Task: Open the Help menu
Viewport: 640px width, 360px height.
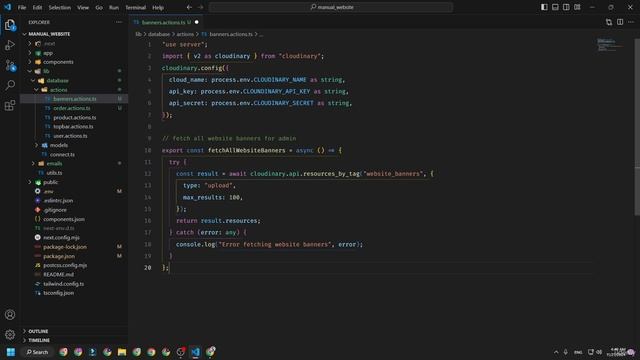Action: tap(158, 7)
